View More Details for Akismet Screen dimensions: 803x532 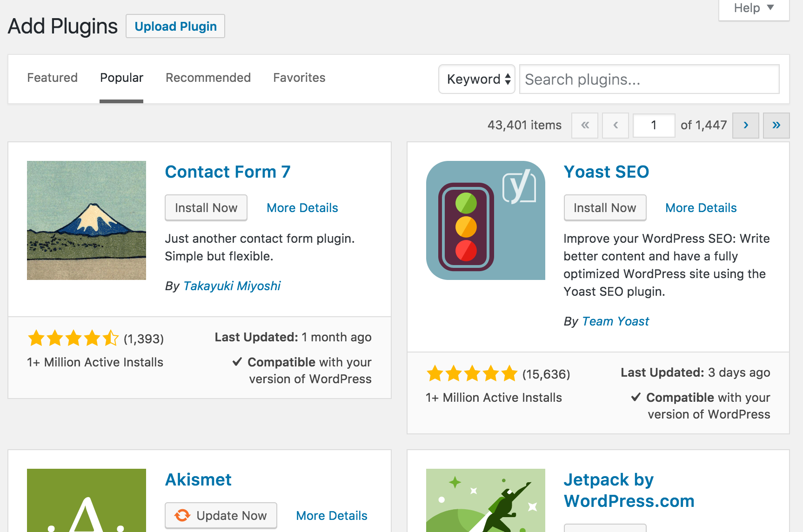coord(332,516)
